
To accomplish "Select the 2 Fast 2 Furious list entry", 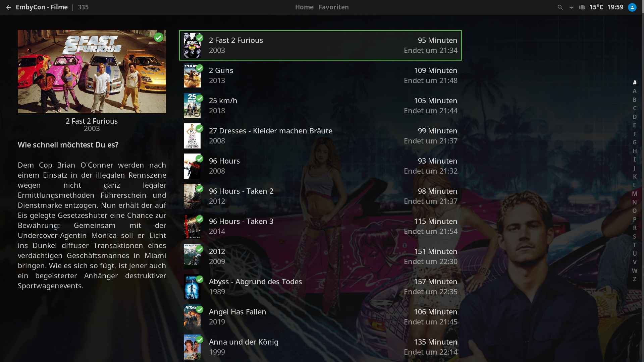I will coord(320,45).
